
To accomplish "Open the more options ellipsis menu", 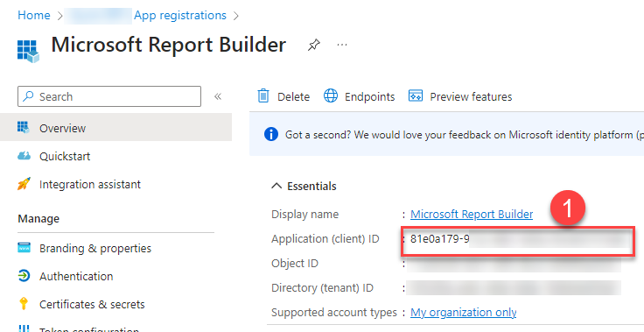I will (x=342, y=45).
